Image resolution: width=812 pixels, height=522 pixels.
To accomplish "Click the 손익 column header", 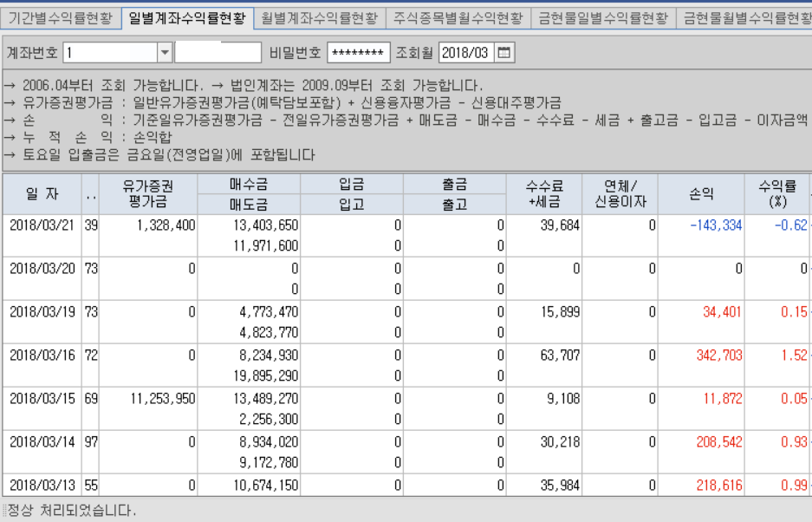I will 700,194.
